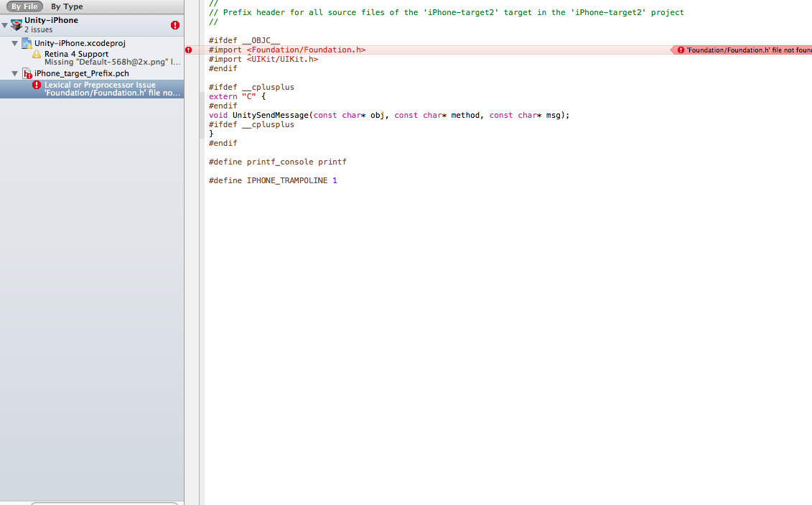
Task: Click the '#ifdef __OBJC__' code line
Action: [x=244, y=40]
